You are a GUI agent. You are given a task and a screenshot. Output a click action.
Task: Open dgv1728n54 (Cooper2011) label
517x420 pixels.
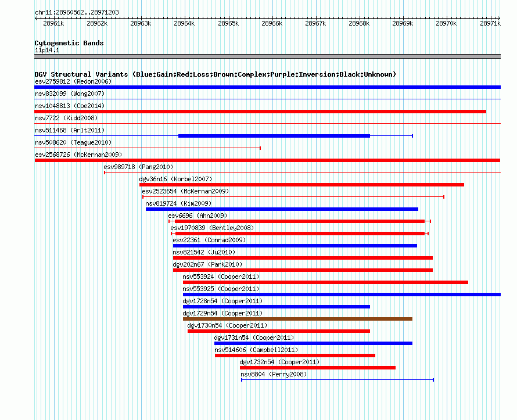click(x=222, y=301)
